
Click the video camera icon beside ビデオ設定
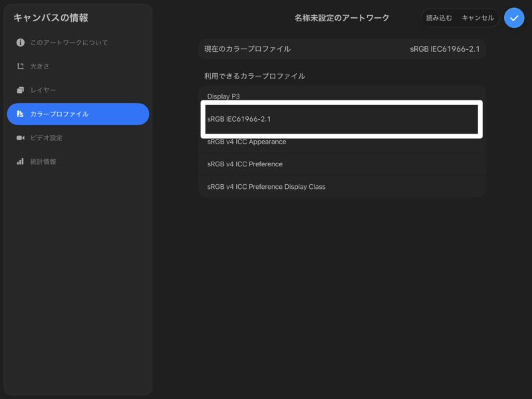[x=21, y=138]
